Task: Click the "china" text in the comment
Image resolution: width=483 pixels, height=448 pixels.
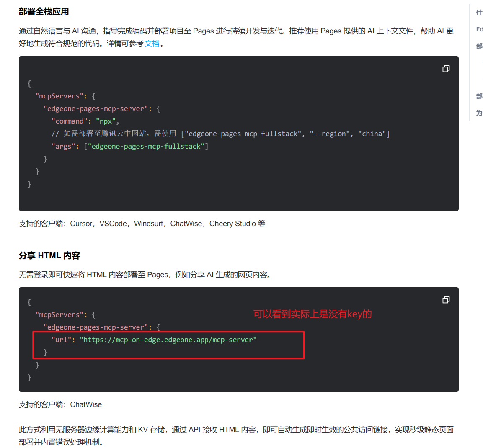Action: pos(372,134)
